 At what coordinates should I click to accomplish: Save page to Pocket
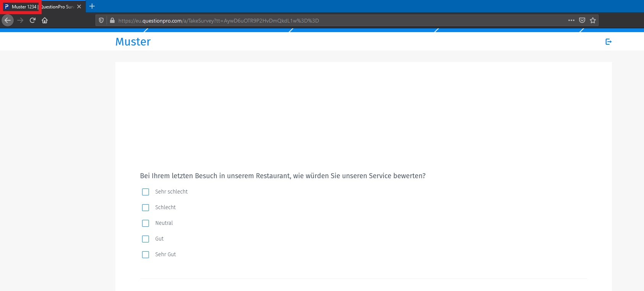pyautogui.click(x=582, y=20)
